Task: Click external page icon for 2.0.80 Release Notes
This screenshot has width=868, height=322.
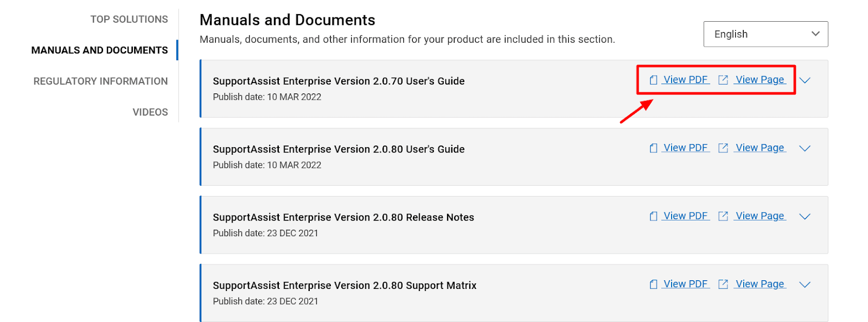Action: click(x=723, y=216)
